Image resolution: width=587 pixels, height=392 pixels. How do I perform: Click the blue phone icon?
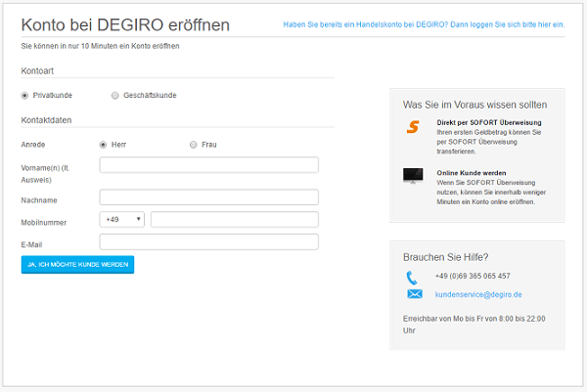click(412, 278)
